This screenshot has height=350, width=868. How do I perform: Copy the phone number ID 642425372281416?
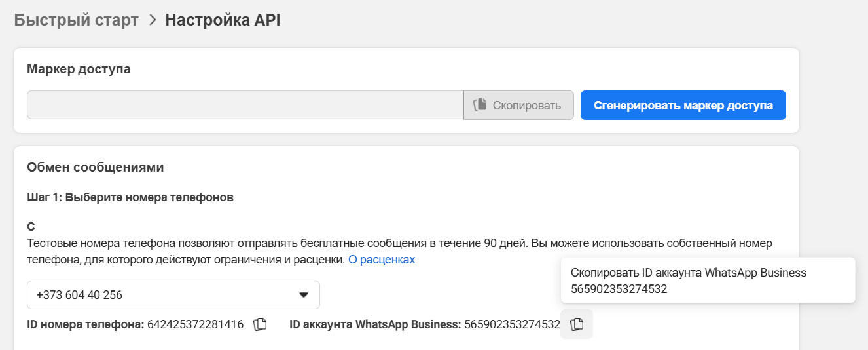tap(260, 324)
